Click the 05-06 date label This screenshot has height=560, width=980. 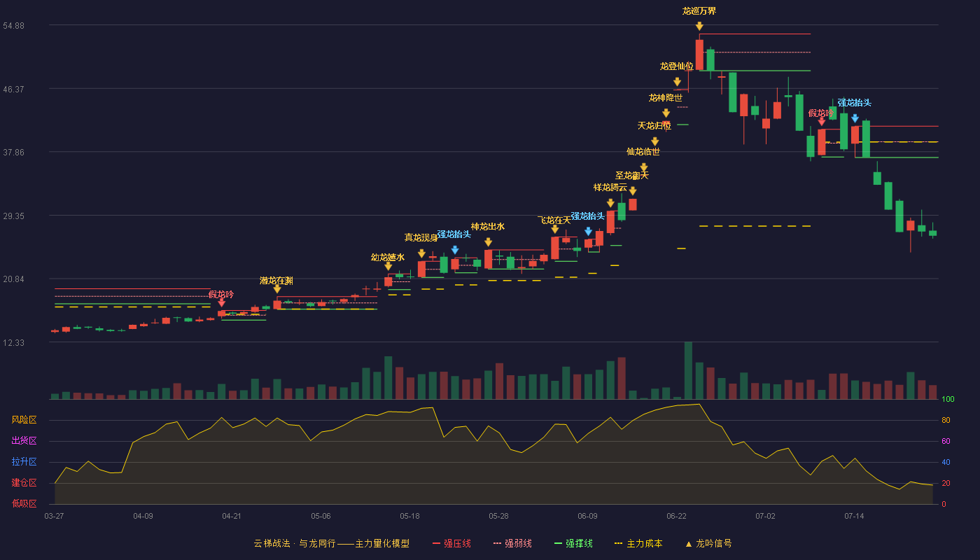[x=321, y=516]
